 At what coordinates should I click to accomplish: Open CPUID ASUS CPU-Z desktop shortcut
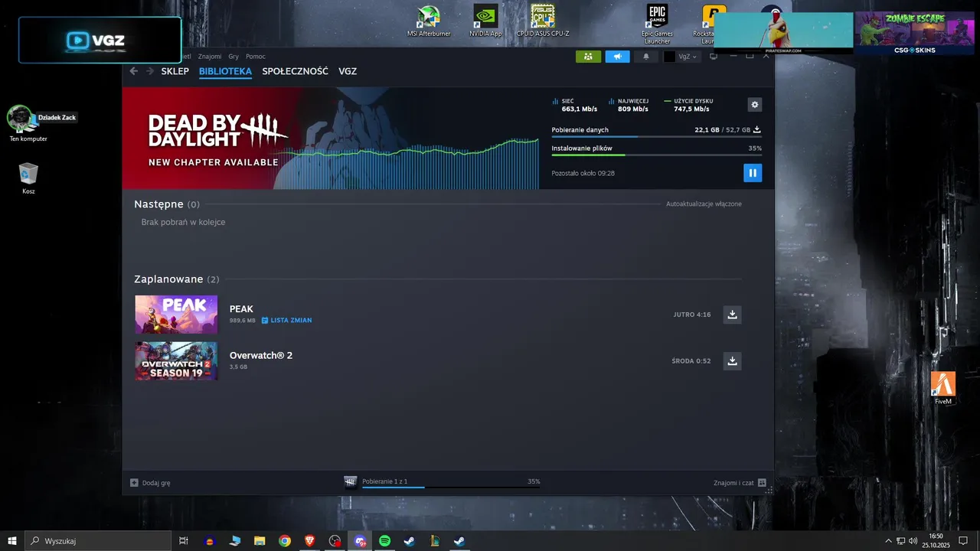tap(543, 21)
